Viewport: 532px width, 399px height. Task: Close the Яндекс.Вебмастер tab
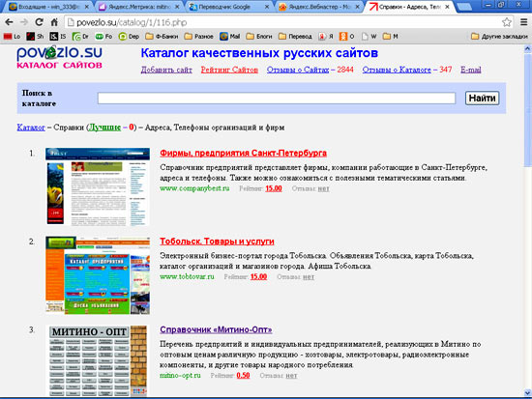point(357,7)
